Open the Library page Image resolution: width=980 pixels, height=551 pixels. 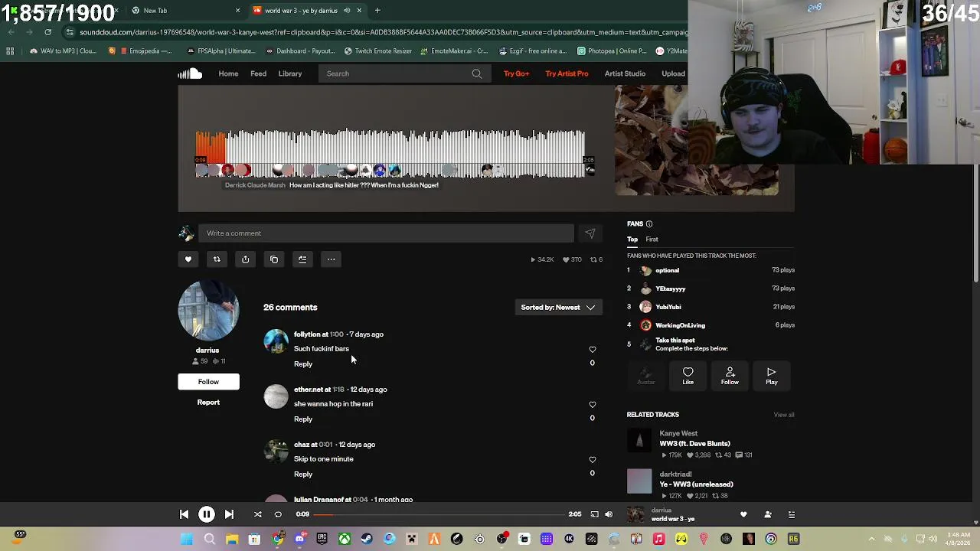click(289, 73)
